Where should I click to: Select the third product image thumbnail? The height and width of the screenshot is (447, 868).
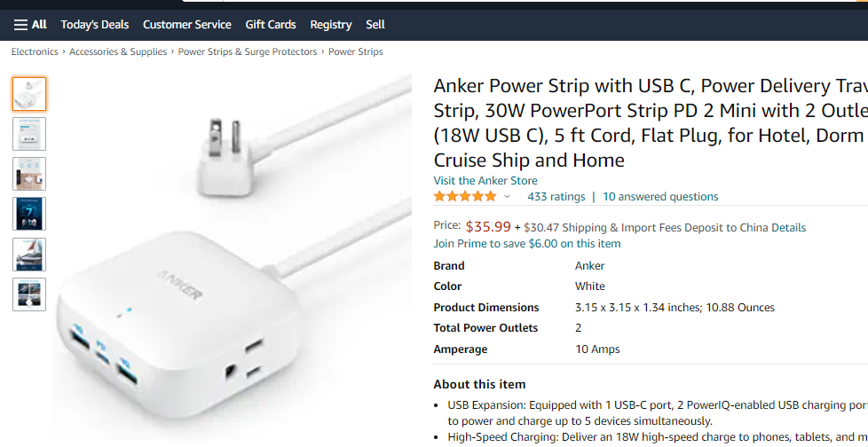(x=29, y=174)
